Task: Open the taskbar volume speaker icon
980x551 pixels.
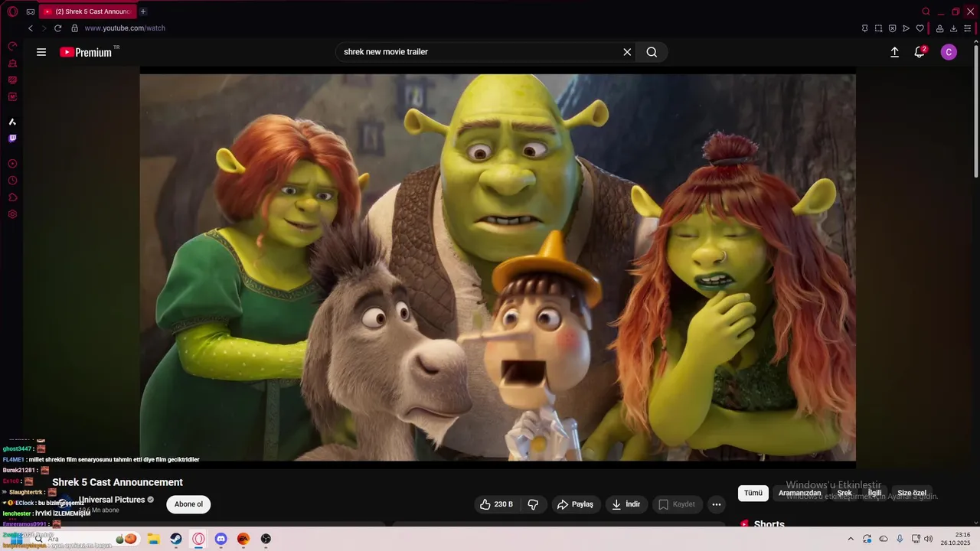Action: pyautogui.click(x=928, y=539)
